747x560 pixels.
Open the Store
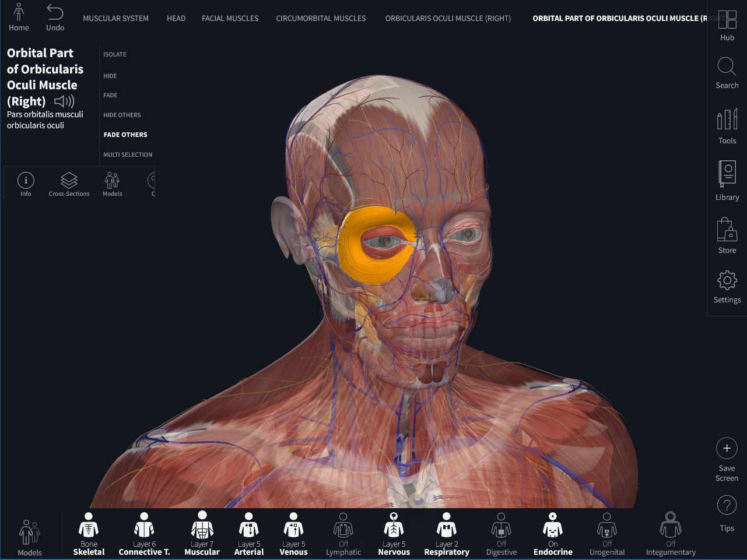[x=727, y=236]
